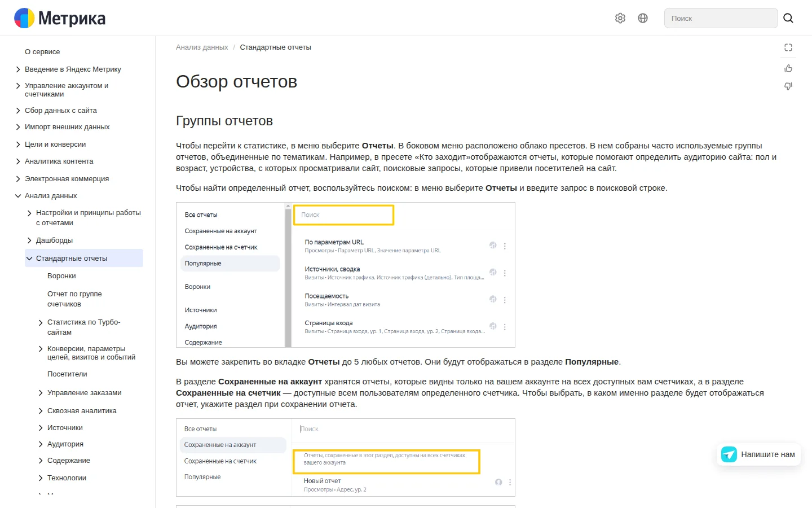Open the Воронки sidebar item
The height and width of the screenshot is (508, 812).
[61, 276]
